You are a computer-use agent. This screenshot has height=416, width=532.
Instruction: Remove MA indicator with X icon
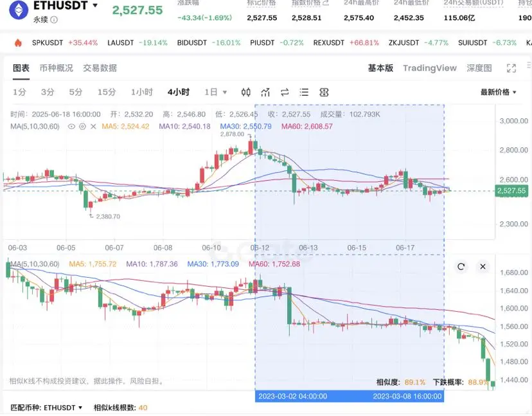[93, 127]
